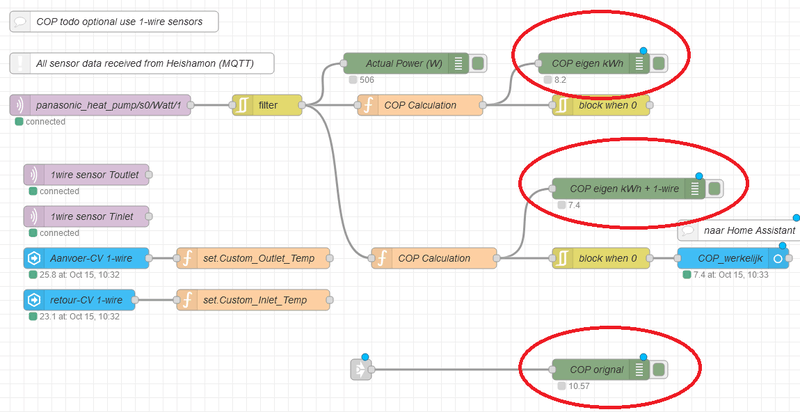Click the 7.4 at: Oct 15, 10:33 status
The width and height of the screenshot is (800, 412).
731,275
